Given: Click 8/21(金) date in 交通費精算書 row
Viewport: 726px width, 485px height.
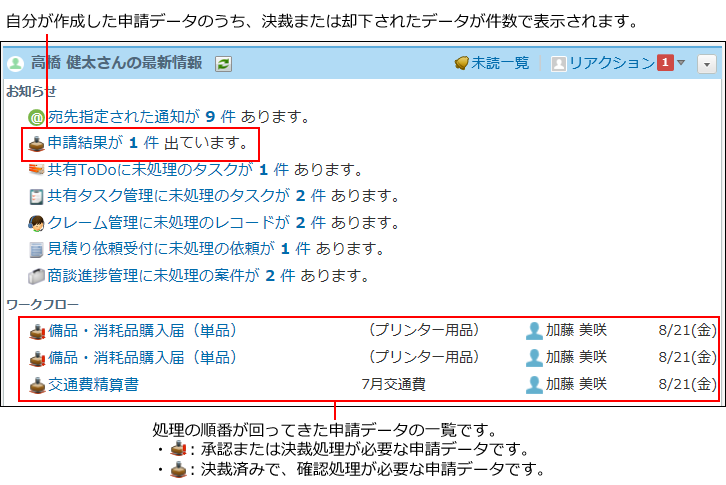Looking at the screenshot, I should [688, 384].
